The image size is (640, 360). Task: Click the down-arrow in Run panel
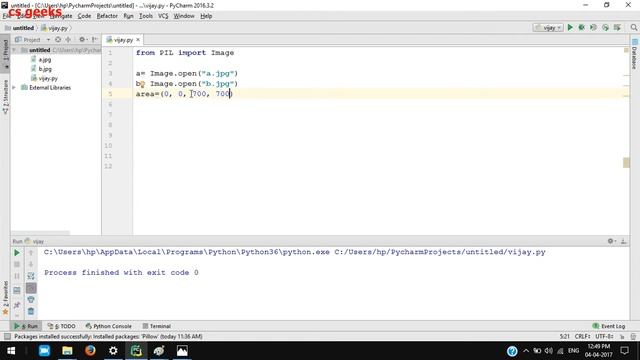(x=31, y=264)
